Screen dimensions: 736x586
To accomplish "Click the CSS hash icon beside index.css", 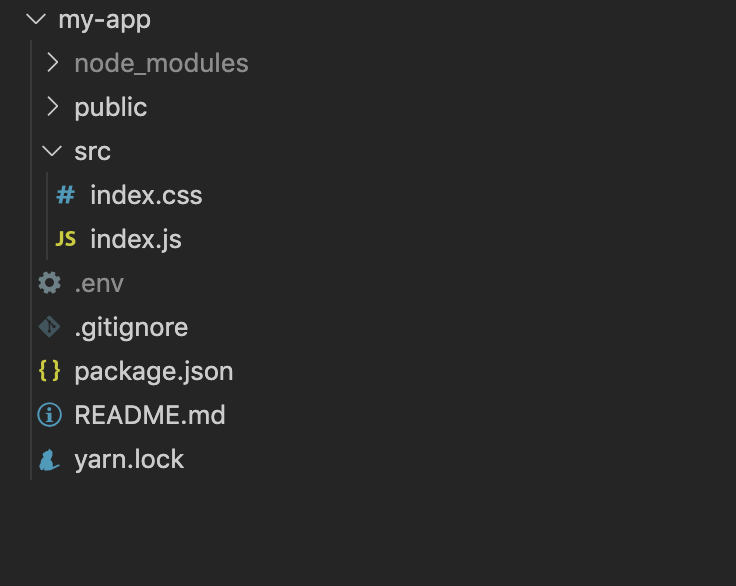I will pos(65,195).
